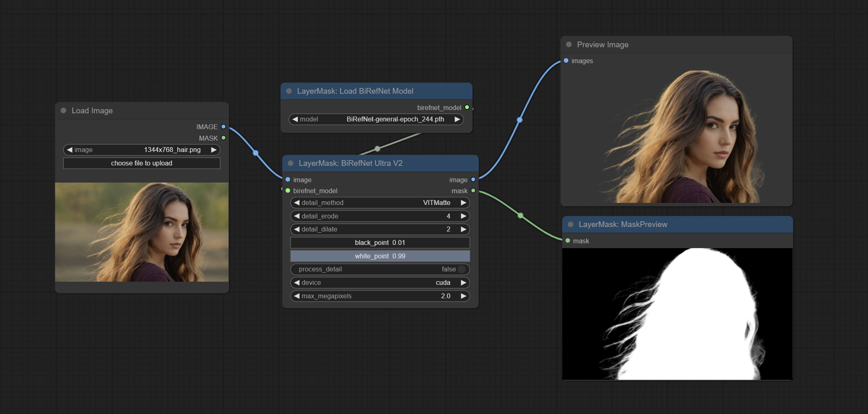Select previous image file with left arrow
The height and width of the screenshot is (414, 868).
[70, 150]
